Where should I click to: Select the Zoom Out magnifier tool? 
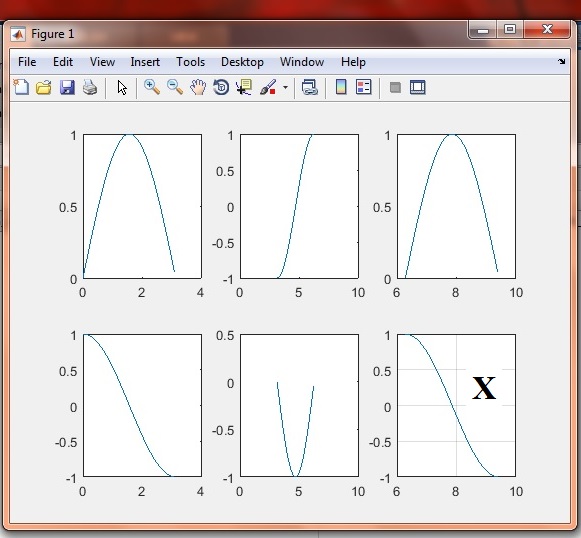click(x=175, y=88)
